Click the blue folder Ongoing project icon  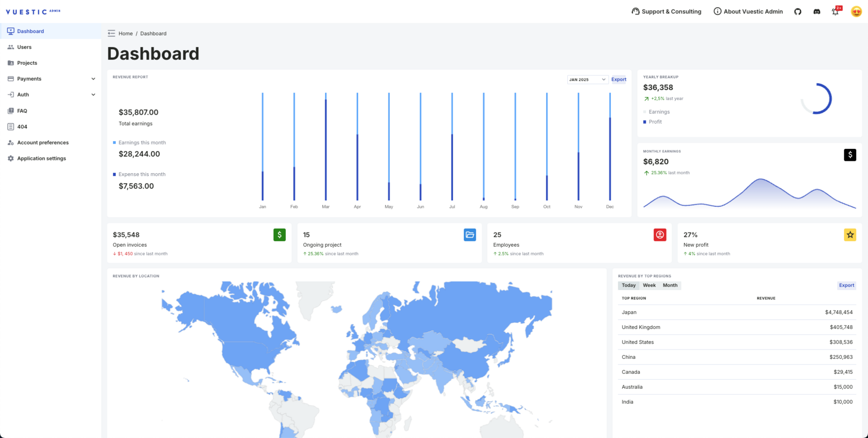pyautogui.click(x=470, y=235)
